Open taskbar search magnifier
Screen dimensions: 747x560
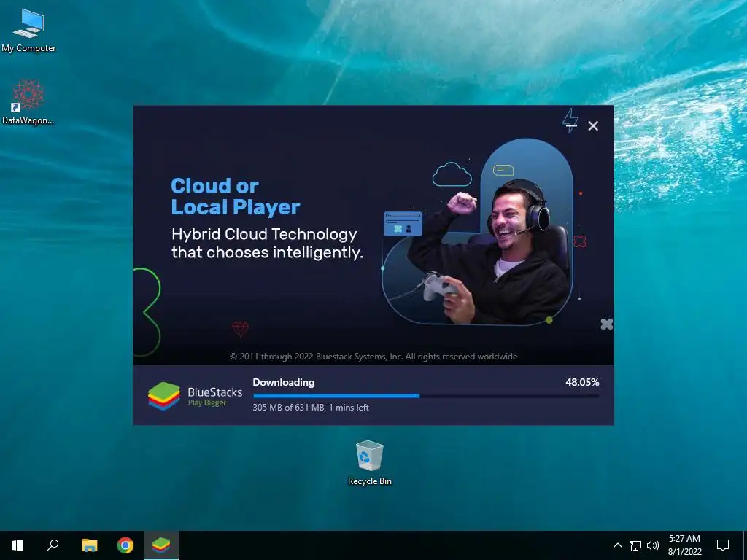tap(53, 545)
